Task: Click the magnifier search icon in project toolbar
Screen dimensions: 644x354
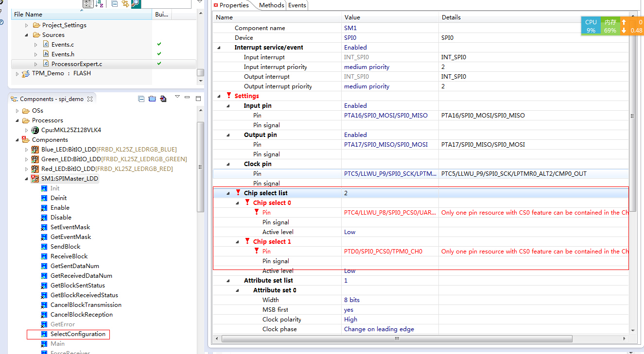Action: click(x=136, y=4)
